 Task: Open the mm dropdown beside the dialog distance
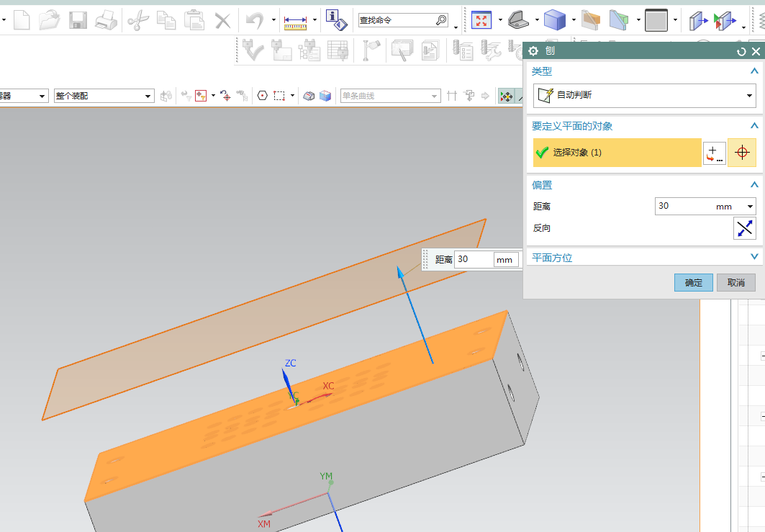(750, 207)
